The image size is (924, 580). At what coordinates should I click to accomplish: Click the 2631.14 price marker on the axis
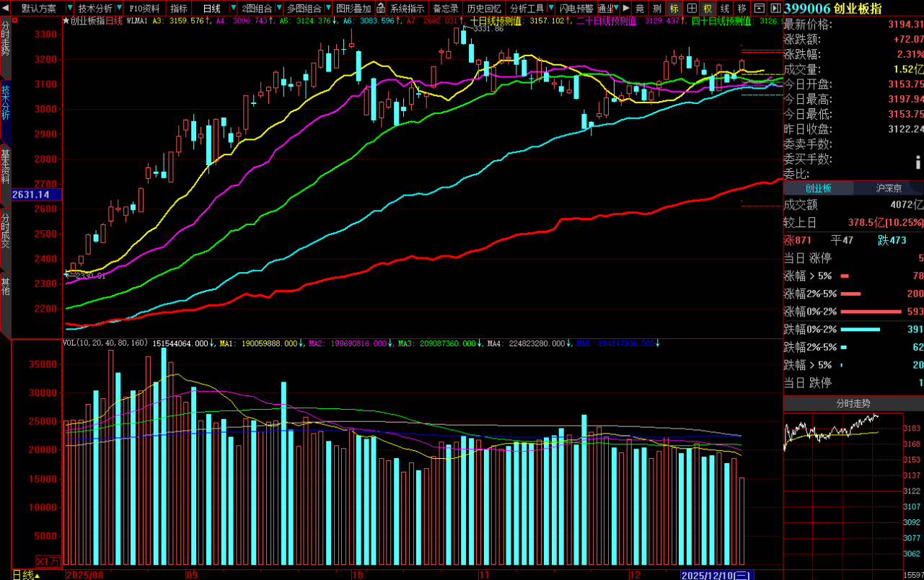tap(31, 194)
